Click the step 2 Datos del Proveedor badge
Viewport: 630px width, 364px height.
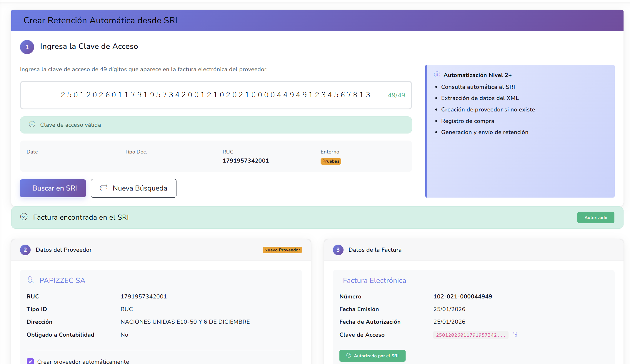25,250
